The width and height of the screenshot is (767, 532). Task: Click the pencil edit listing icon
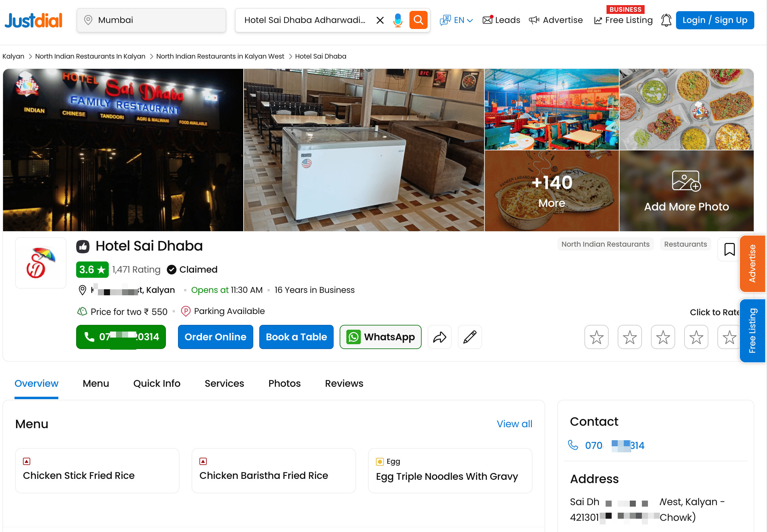click(469, 337)
